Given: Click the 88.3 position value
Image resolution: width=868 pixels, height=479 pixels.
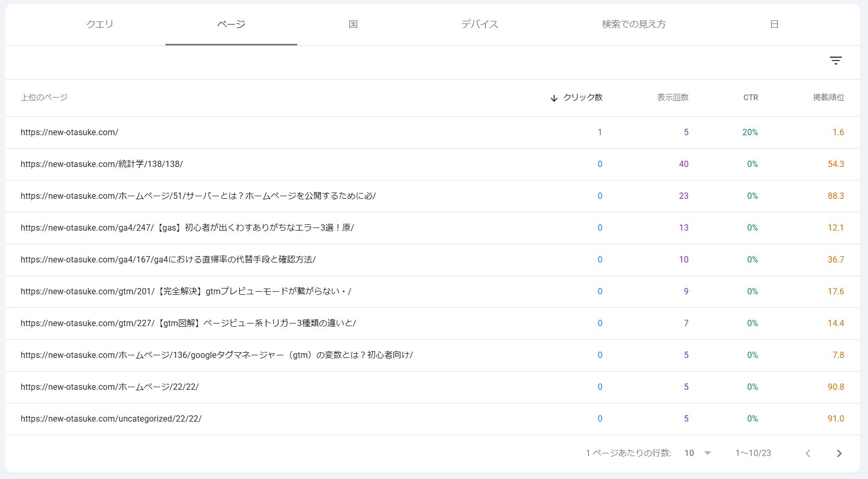Looking at the screenshot, I should (x=836, y=196).
